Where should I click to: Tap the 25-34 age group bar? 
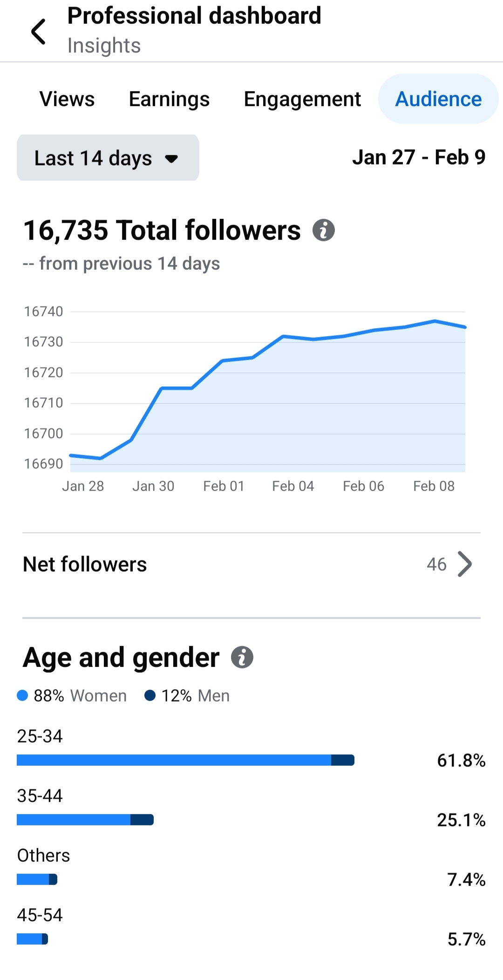click(185, 760)
